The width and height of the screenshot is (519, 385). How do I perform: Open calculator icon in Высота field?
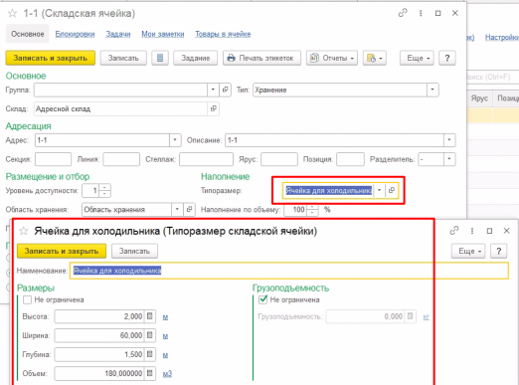pyautogui.click(x=150, y=316)
